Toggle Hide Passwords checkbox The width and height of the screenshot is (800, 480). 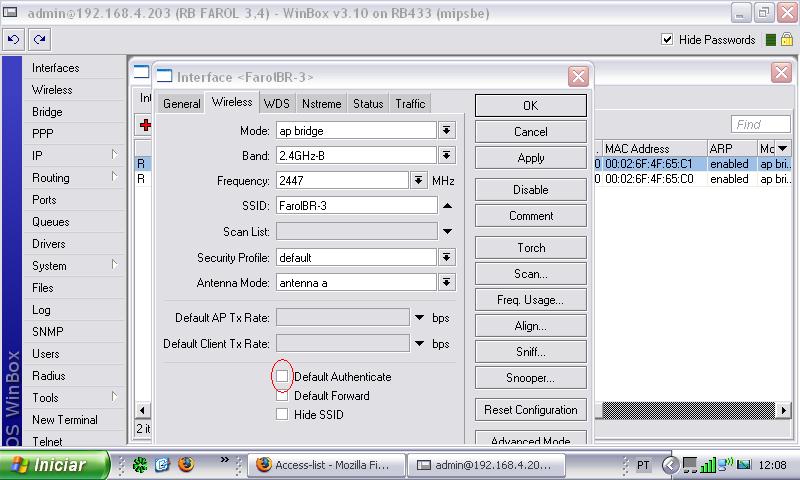click(x=667, y=39)
